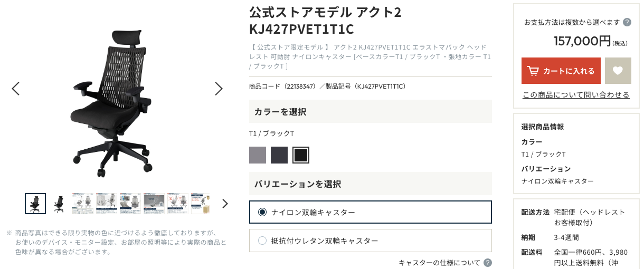Click the cart icon in add-to-cart button
This screenshot has height=269, width=644.
533,71
